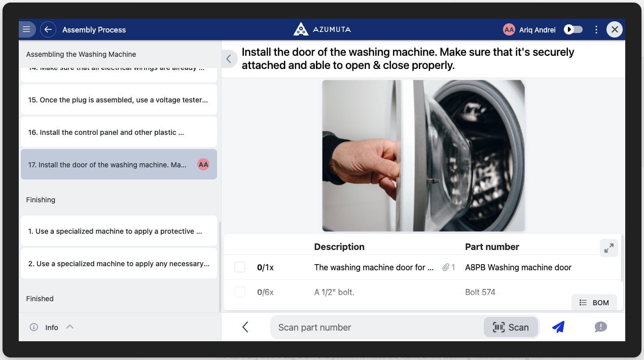
Task: Click the back arrow beside Assembly Process
Action: (48, 29)
